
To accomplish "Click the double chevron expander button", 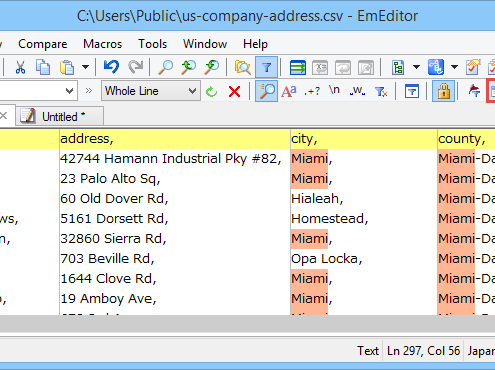I will click(x=89, y=91).
